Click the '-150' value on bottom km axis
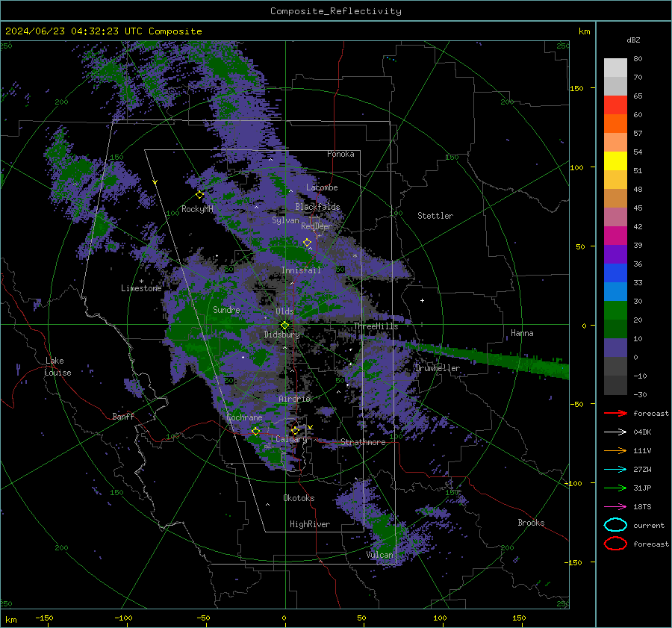 [x=44, y=618]
